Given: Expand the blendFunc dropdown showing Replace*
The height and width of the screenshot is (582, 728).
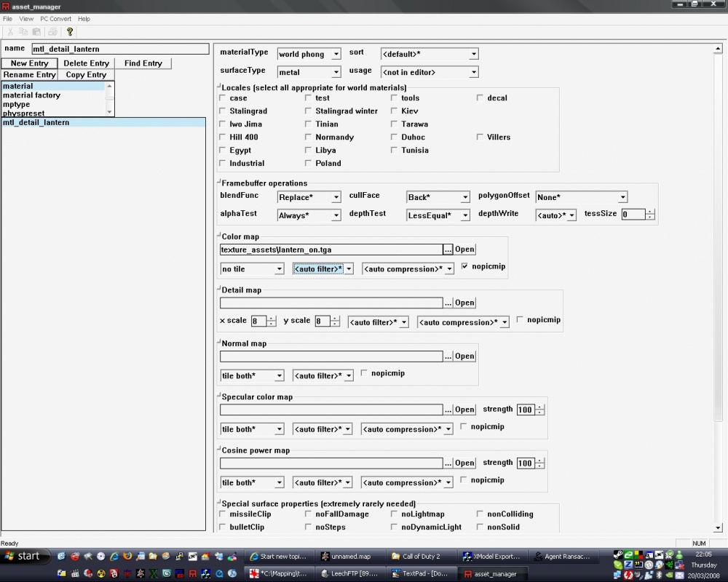Looking at the screenshot, I should (336, 196).
